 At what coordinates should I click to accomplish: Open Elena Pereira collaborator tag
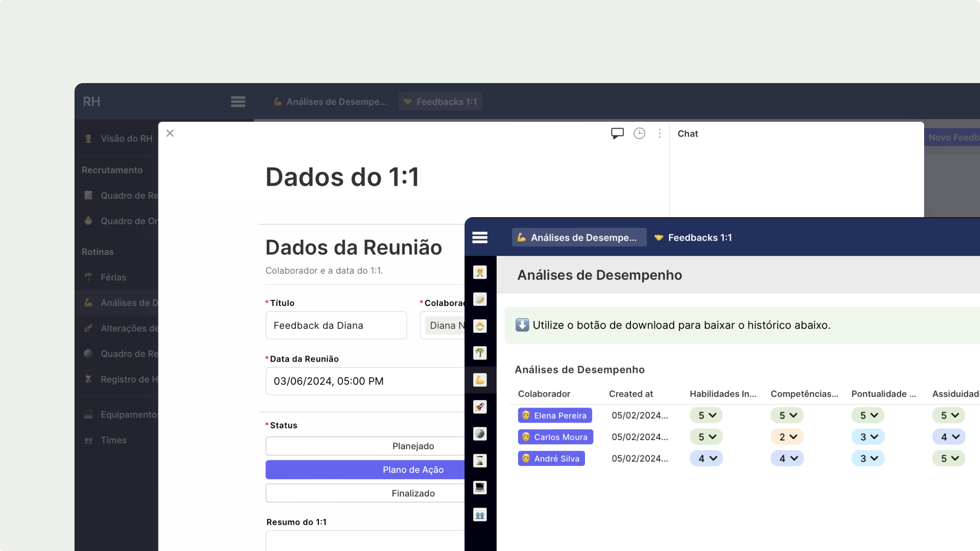[x=554, y=415]
